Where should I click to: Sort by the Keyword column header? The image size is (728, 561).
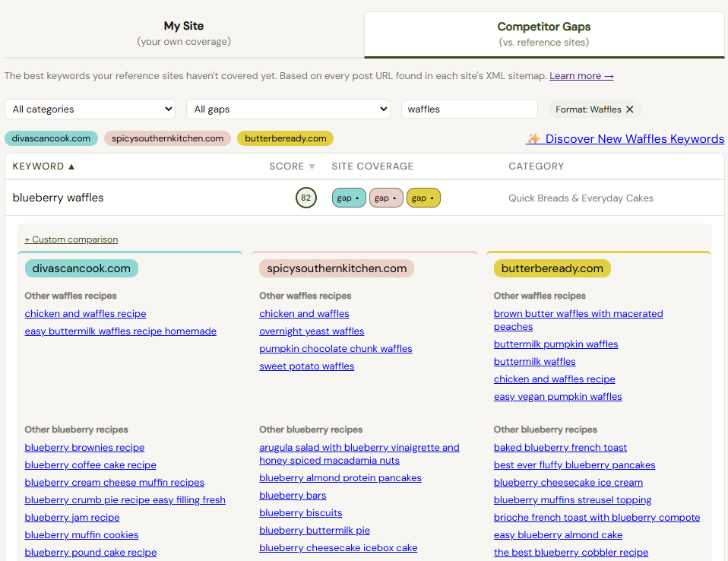click(x=43, y=166)
